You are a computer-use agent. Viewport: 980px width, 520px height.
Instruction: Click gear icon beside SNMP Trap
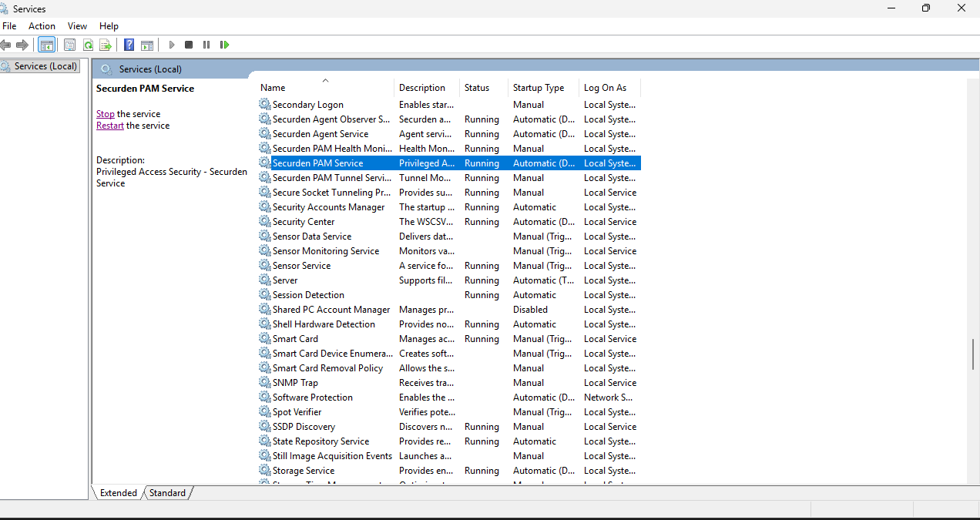pyautogui.click(x=265, y=382)
